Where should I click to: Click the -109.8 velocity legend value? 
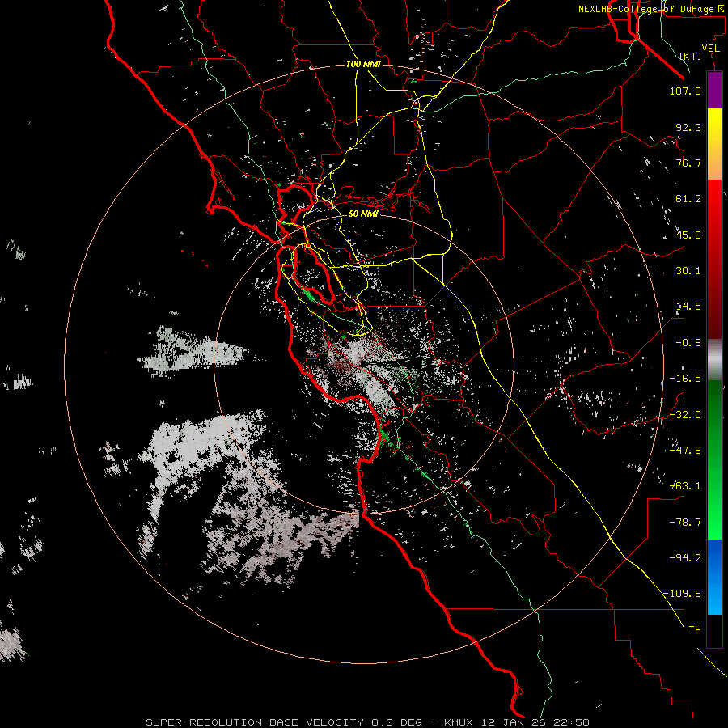click(683, 594)
